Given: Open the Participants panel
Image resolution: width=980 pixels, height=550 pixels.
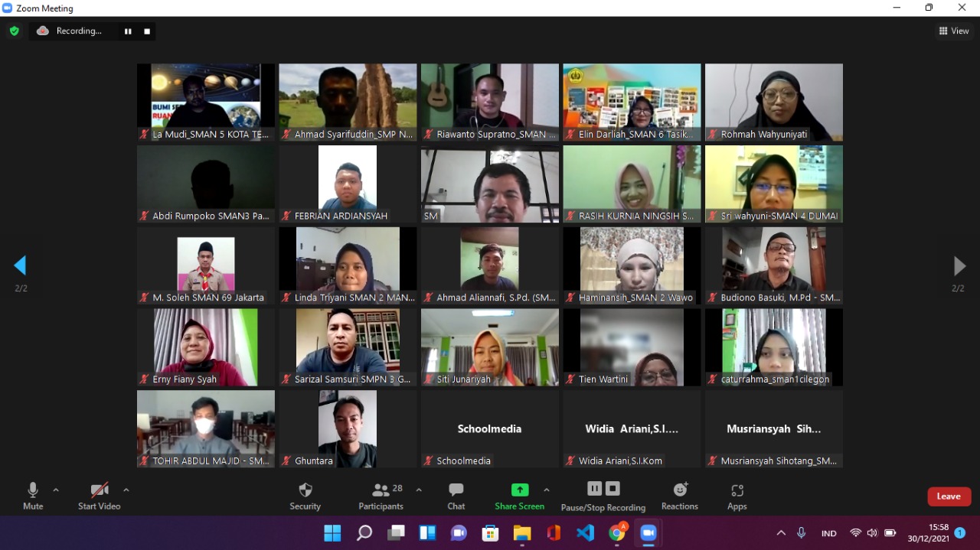Looking at the screenshot, I should pos(381,496).
